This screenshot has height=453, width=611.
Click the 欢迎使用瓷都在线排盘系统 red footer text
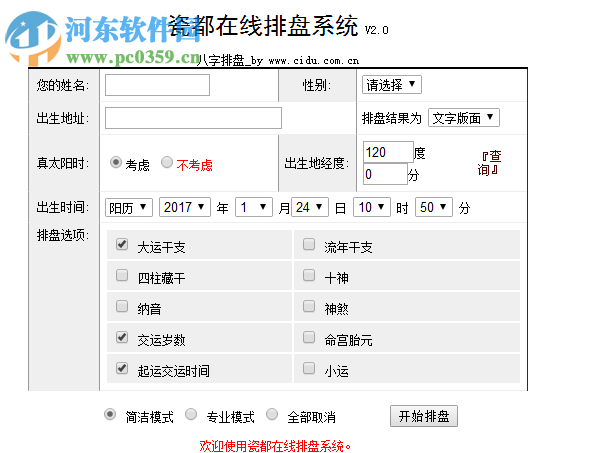point(275,446)
